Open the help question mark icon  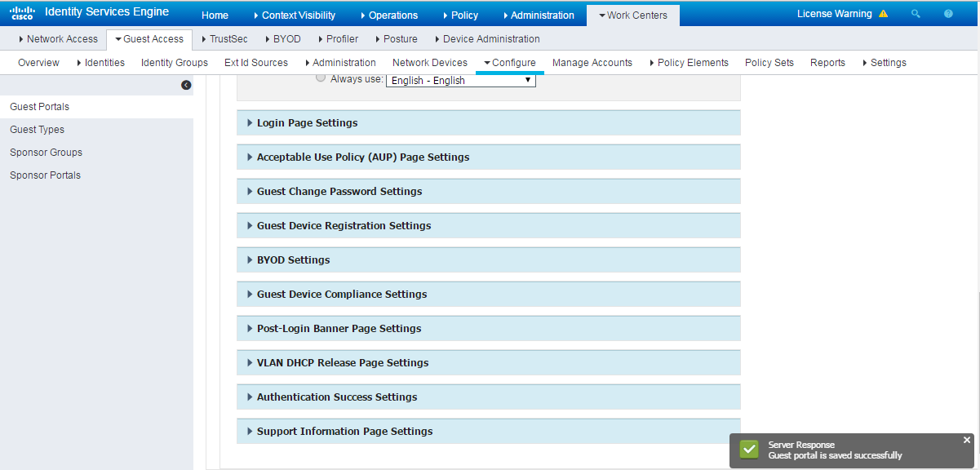click(x=948, y=14)
